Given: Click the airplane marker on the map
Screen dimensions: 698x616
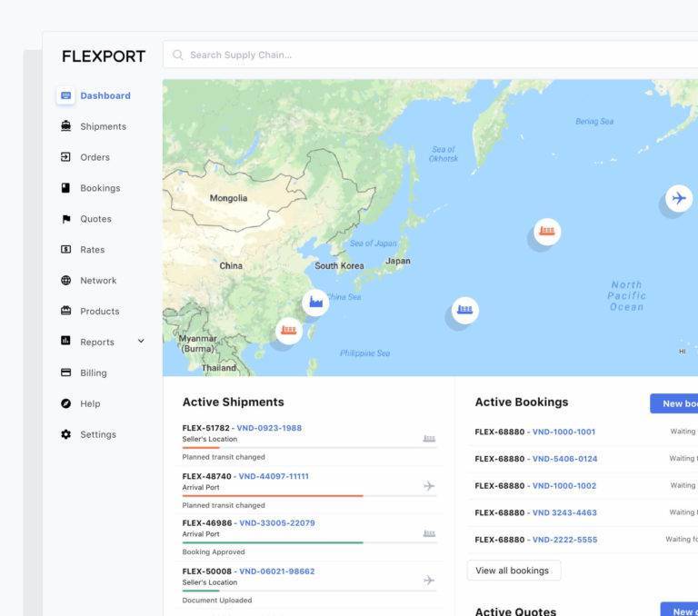Looking at the screenshot, I should click(678, 198).
